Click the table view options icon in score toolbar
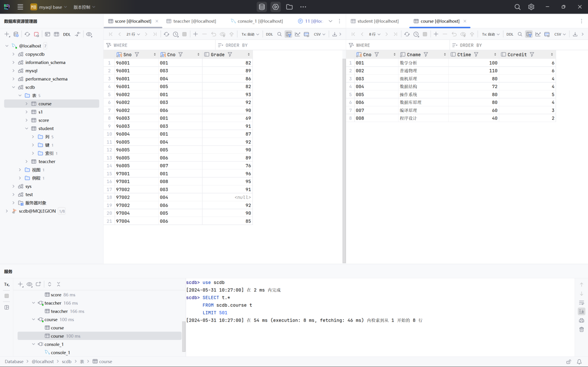 pyautogui.click(x=306, y=34)
